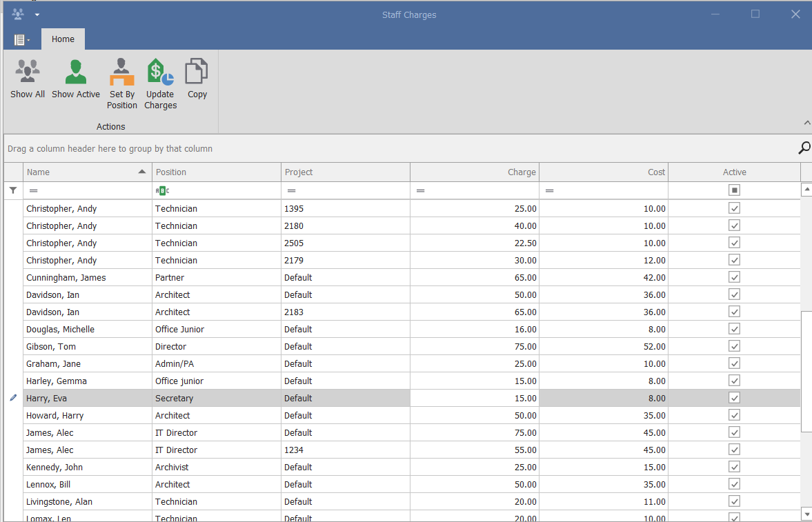Open Position filter ABC operator icon
812x522 pixels.
coord(162,190)
